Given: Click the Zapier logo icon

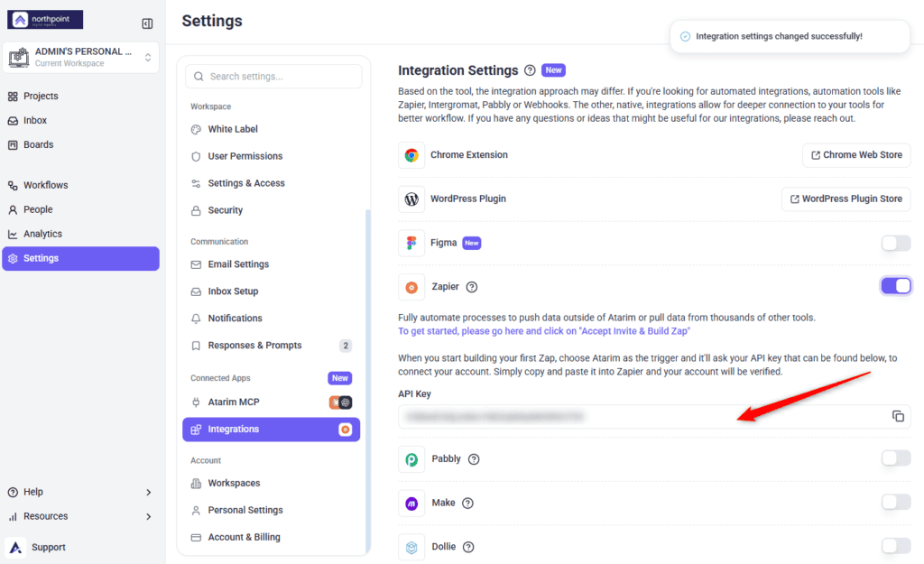Looking at the screenshot, I should click(x=411, y=287).
